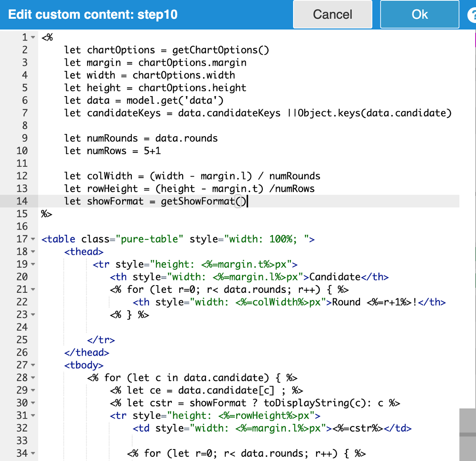Collapse the tbody section at line 27
Viewport: 476px width, 461px height.
[x=33, y=365]
